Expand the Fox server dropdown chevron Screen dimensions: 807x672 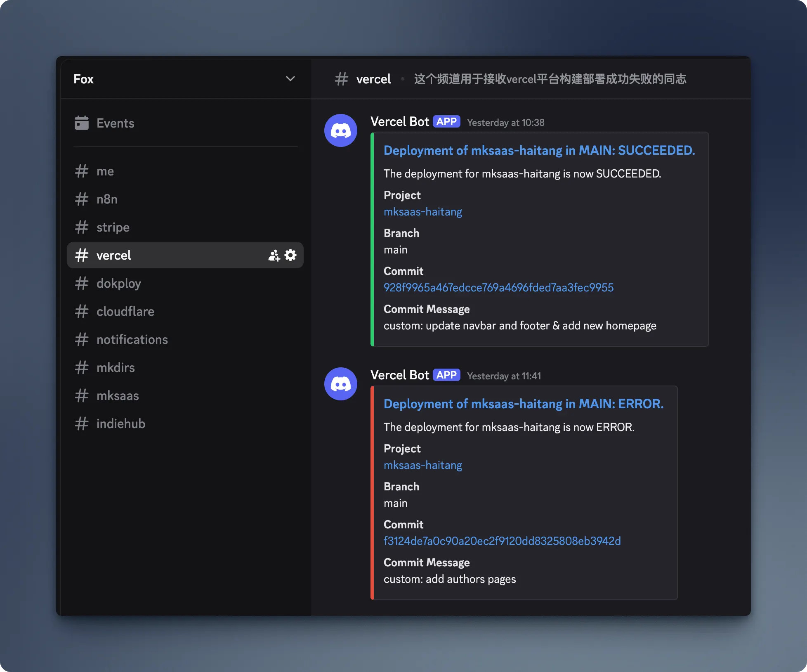[x=290, y=78]
